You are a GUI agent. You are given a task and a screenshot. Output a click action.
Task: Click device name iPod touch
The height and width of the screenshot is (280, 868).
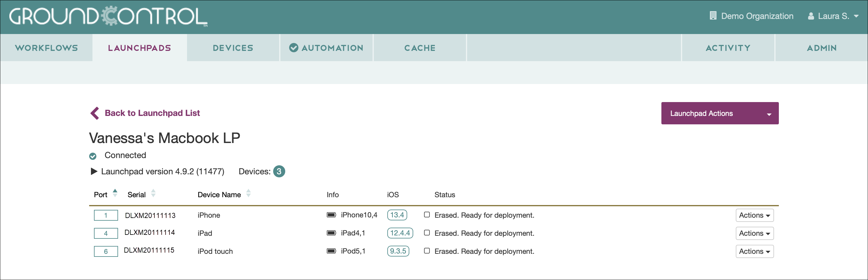pos(215,251)
